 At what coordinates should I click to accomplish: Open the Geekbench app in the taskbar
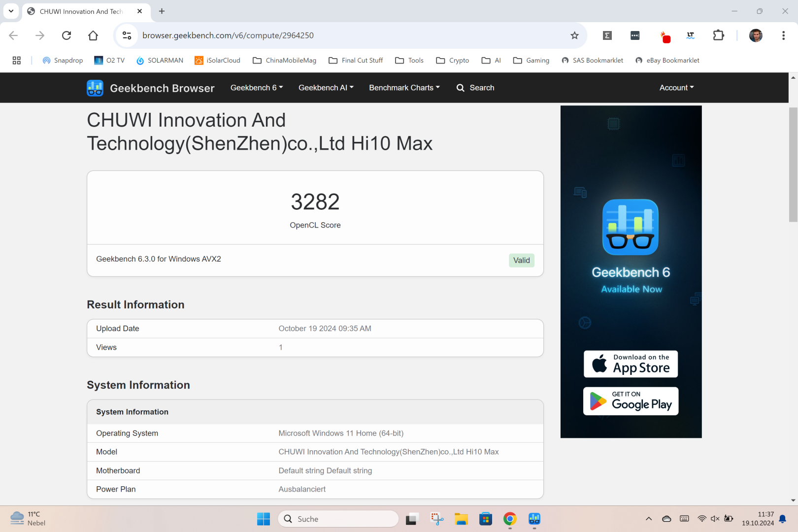coord(534,519)
